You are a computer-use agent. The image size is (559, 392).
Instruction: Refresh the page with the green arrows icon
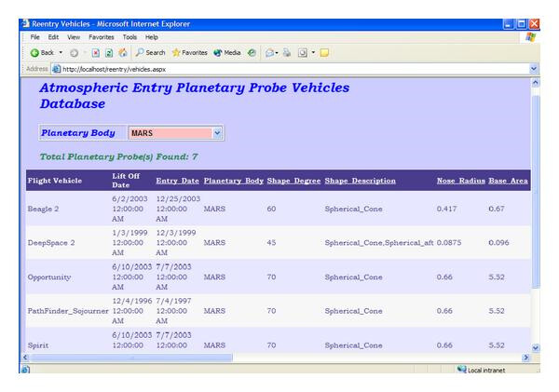(x=109, y=53)
